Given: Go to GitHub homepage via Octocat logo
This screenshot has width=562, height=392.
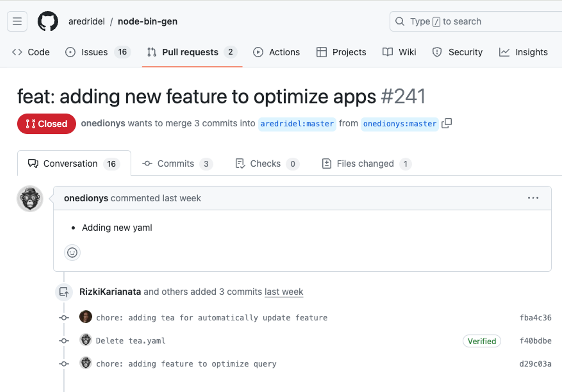Looking at the screenshot, I should pyautogui.click(x=48, y=21).
